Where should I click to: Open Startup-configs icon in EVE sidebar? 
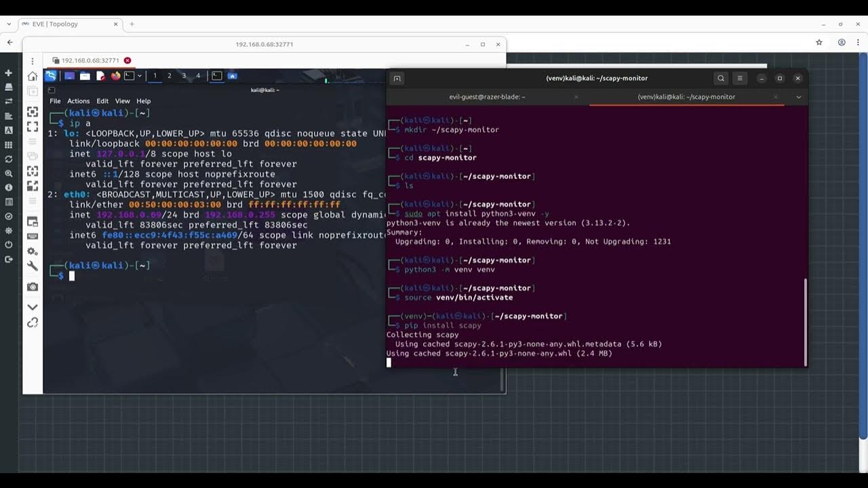9,116
